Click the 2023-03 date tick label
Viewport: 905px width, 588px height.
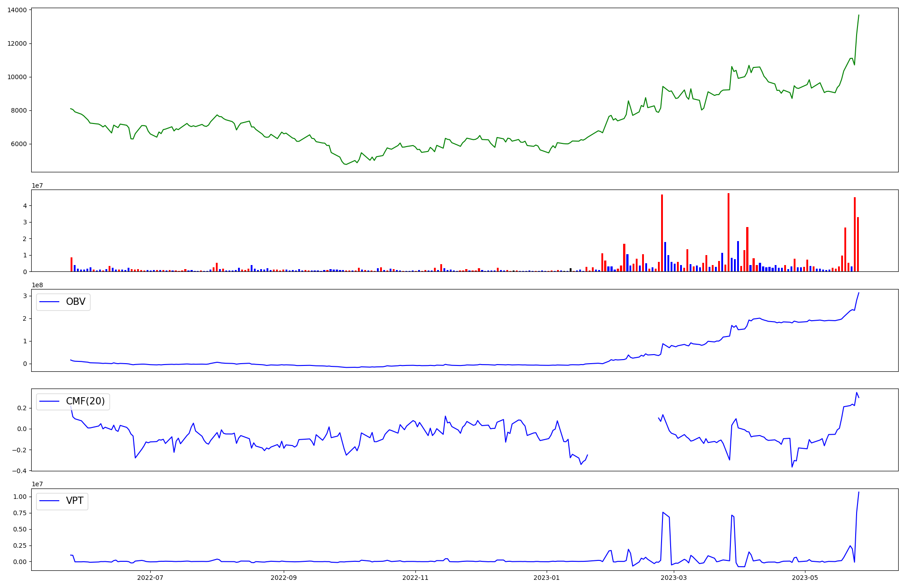674,578
